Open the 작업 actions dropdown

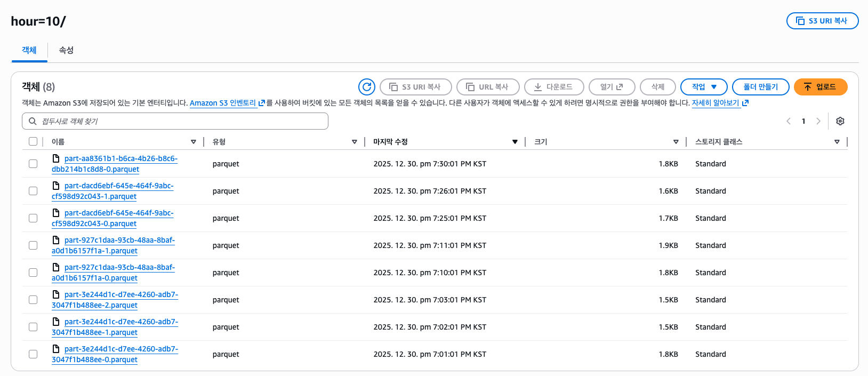pos(704,87)
